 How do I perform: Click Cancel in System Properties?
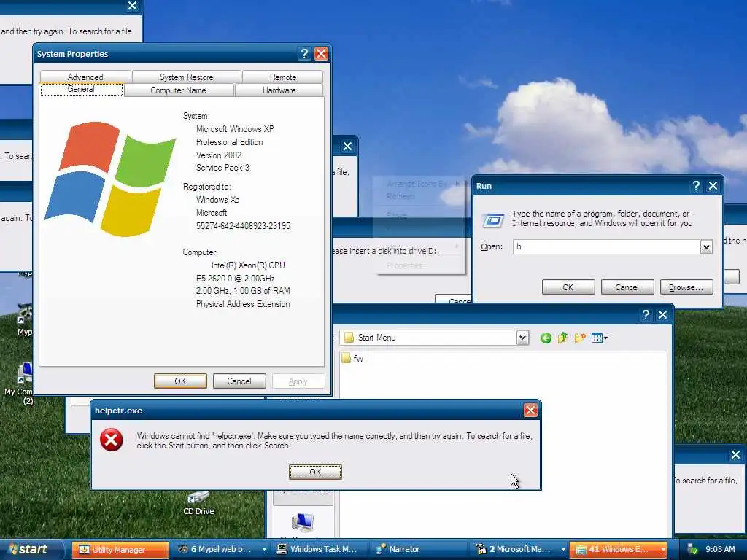point(239,381)
